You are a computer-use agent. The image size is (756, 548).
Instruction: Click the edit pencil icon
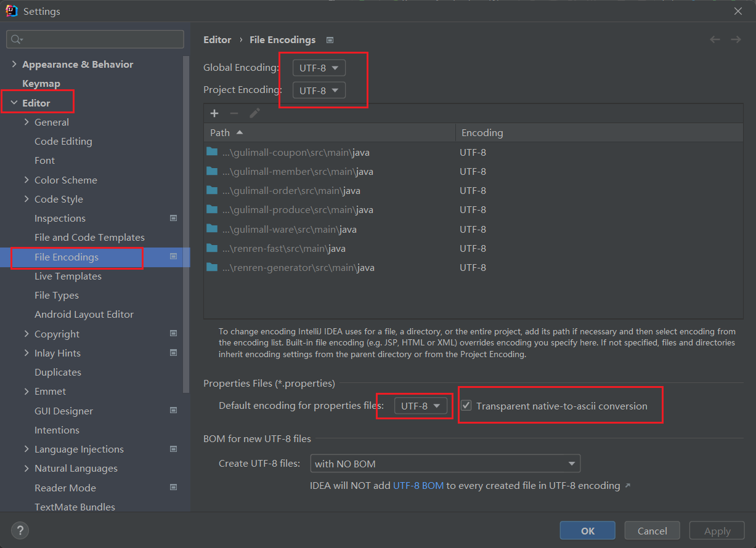254,113
